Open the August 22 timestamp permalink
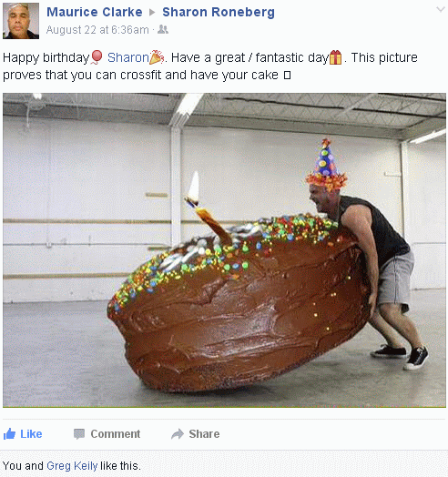 click(x=97, y=30)
